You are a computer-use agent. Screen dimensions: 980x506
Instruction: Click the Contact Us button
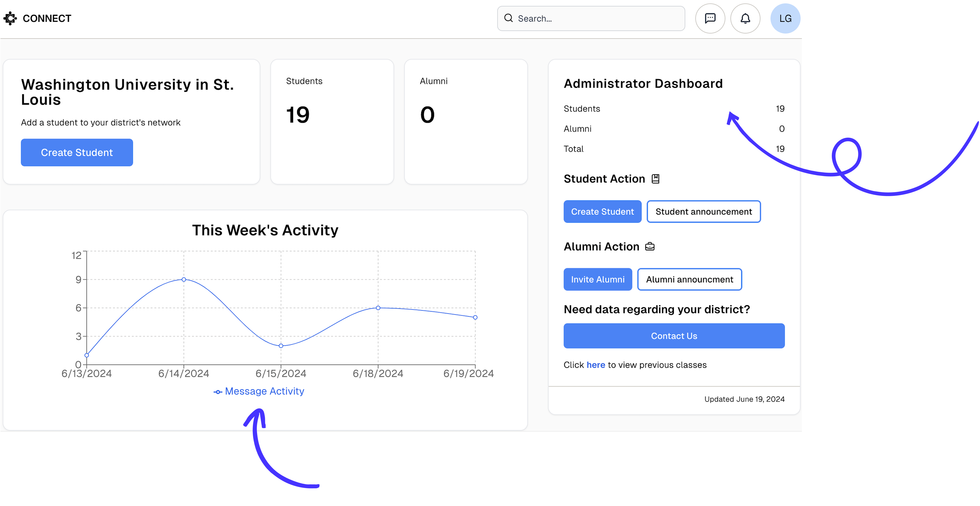point(674,336)
